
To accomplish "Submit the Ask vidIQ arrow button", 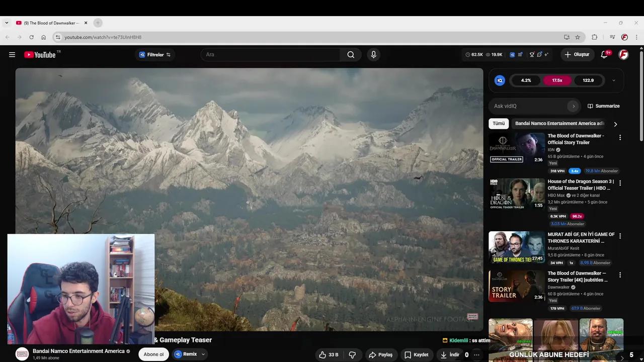I will (573, 106).
